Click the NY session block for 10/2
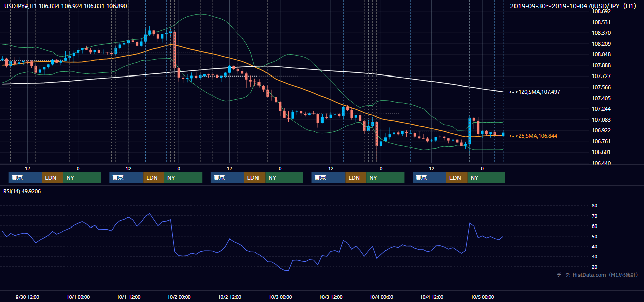 (x=284, y=178)
